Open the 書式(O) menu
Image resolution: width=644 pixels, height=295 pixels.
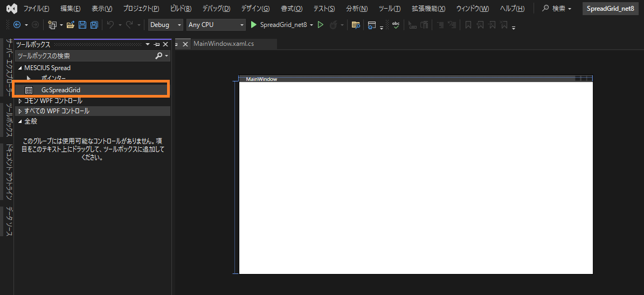click(x=292, y=9)
